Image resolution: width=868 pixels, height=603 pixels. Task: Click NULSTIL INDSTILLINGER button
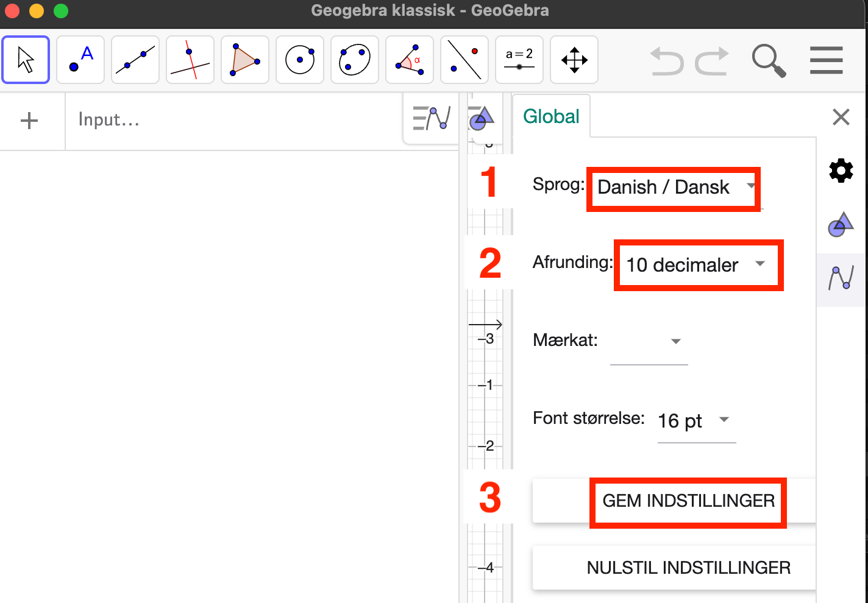(674, 568)
